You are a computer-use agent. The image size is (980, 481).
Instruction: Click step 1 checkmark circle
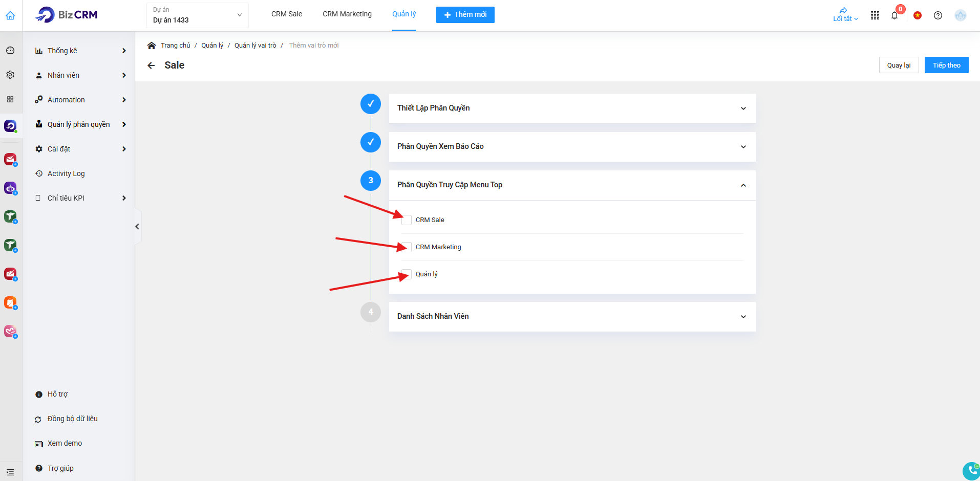pyautogui.click(x=371, y=104)
